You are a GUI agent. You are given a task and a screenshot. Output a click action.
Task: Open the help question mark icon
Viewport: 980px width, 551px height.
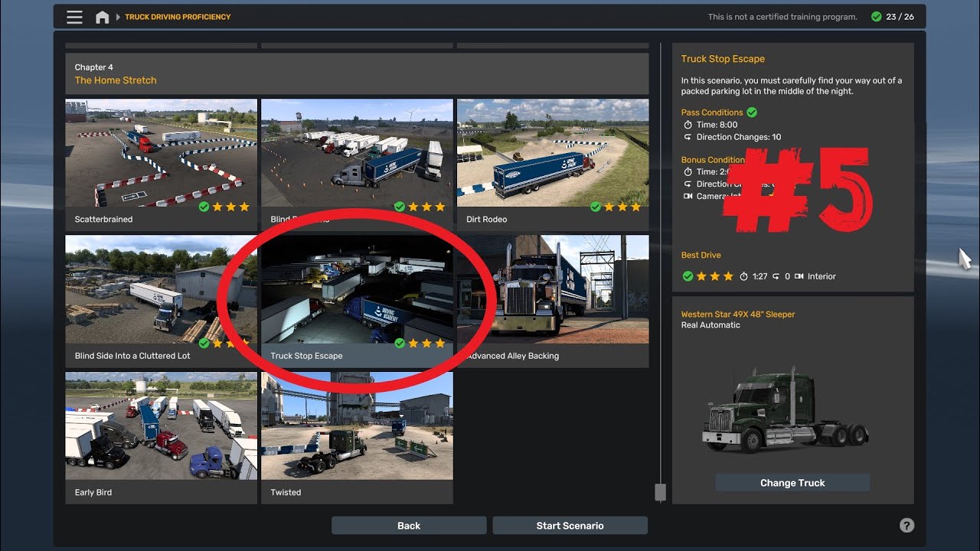click(x=906, y=525)
